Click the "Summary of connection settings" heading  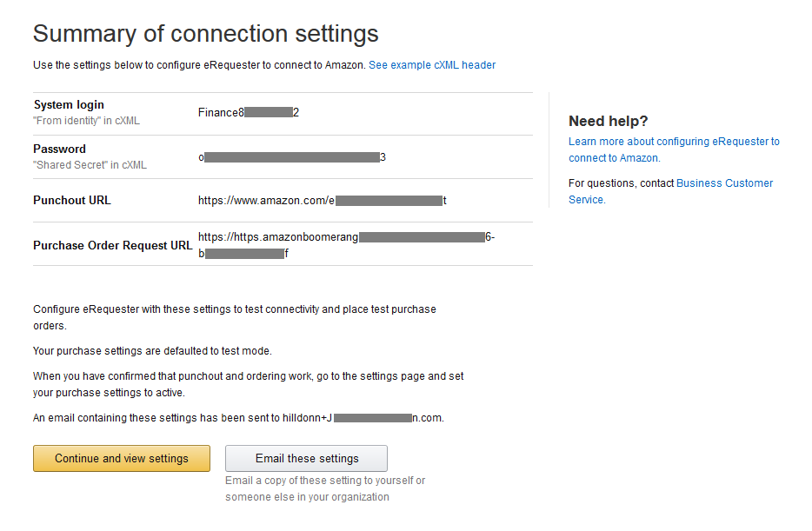click(205, 34)
